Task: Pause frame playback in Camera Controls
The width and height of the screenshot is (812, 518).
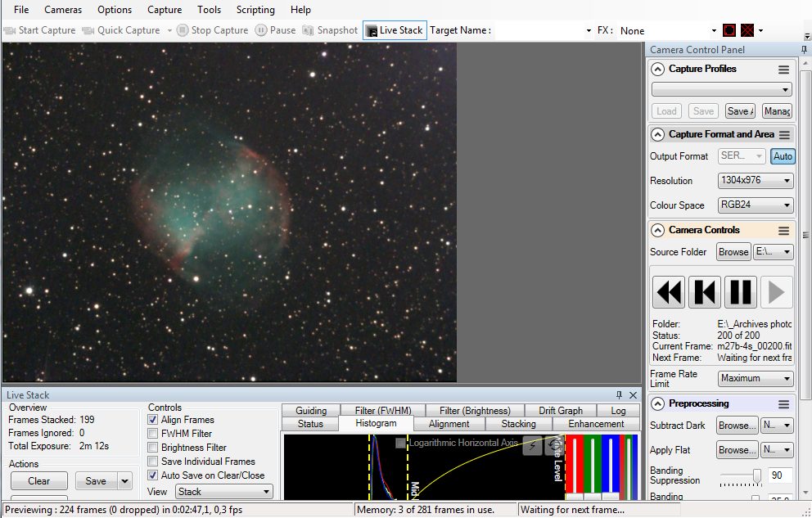Action: [741, 292]
